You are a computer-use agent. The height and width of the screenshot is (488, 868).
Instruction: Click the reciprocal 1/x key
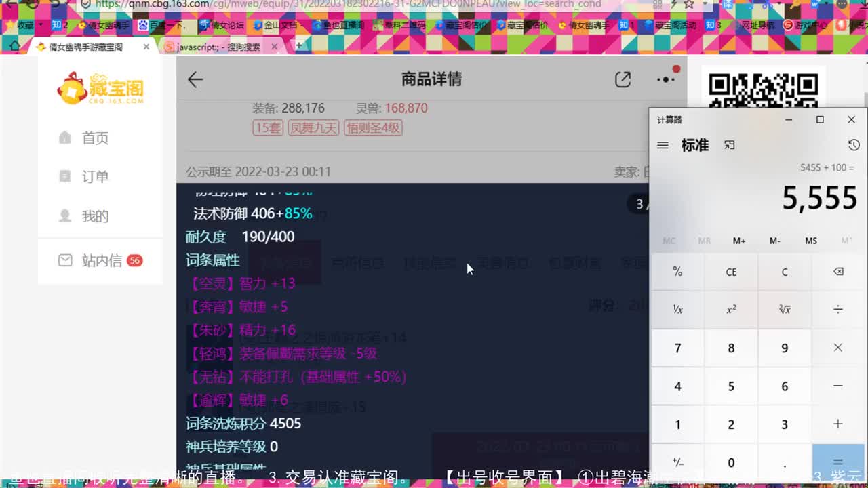(x=677, y=310)
